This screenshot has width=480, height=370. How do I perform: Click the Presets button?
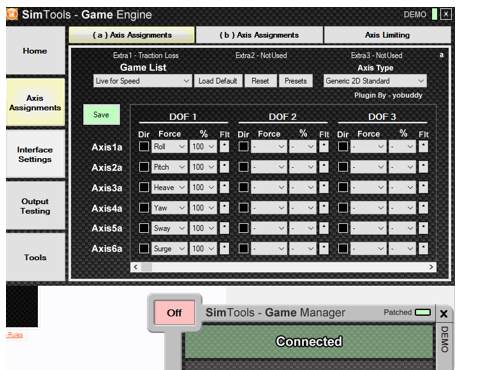(x=295, y=81)
